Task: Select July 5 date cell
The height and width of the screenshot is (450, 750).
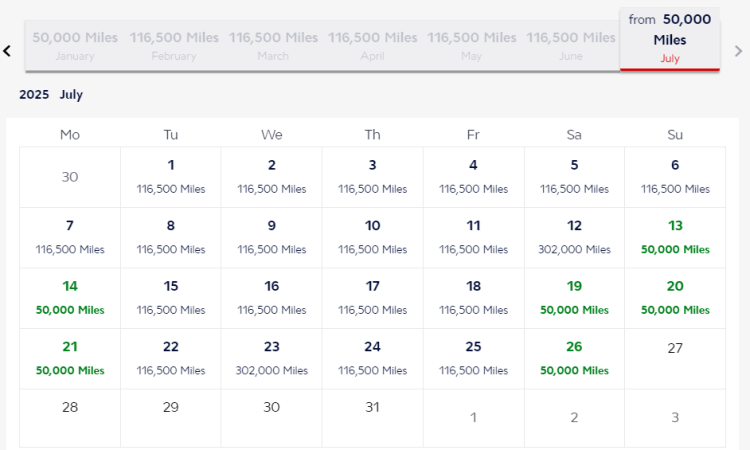Action: click(574, 177)
